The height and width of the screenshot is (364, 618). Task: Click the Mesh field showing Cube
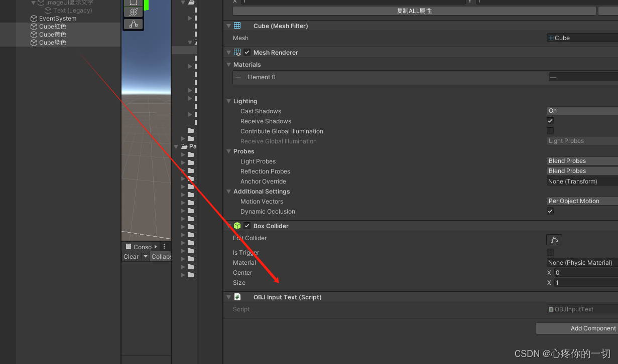pyautogui.click(x=582, y=38)
